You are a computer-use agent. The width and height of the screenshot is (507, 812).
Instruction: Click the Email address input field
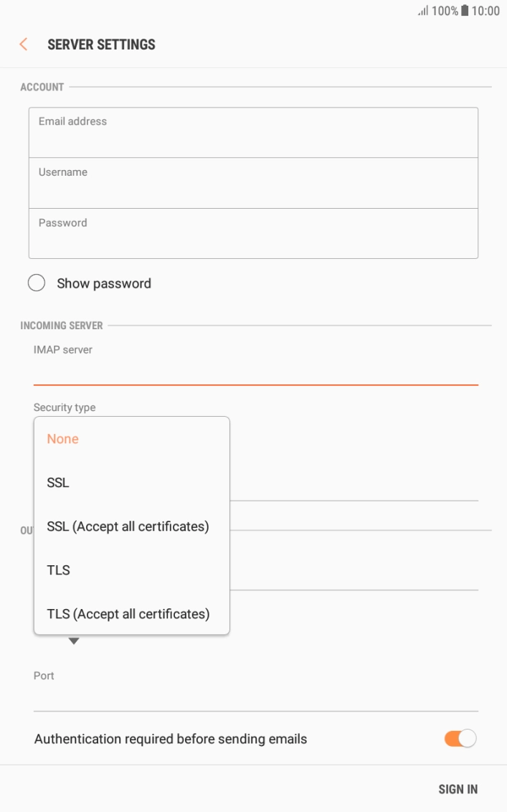click(253, 132)
